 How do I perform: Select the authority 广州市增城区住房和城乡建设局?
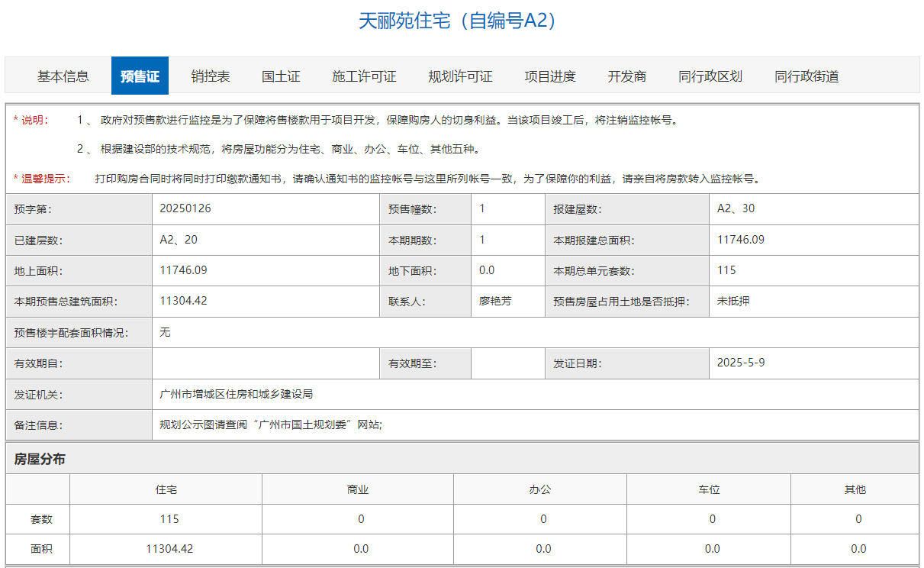coord(237,394)
